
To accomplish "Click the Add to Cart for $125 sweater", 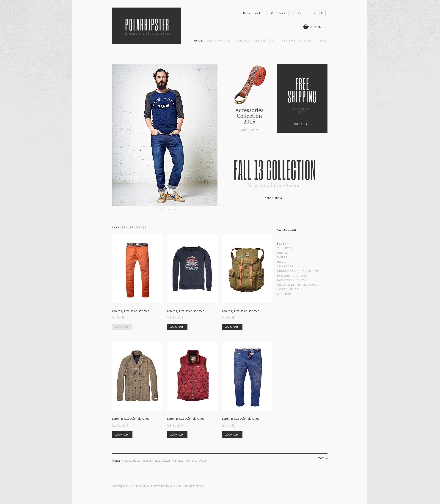I will (x=177, y=327).
